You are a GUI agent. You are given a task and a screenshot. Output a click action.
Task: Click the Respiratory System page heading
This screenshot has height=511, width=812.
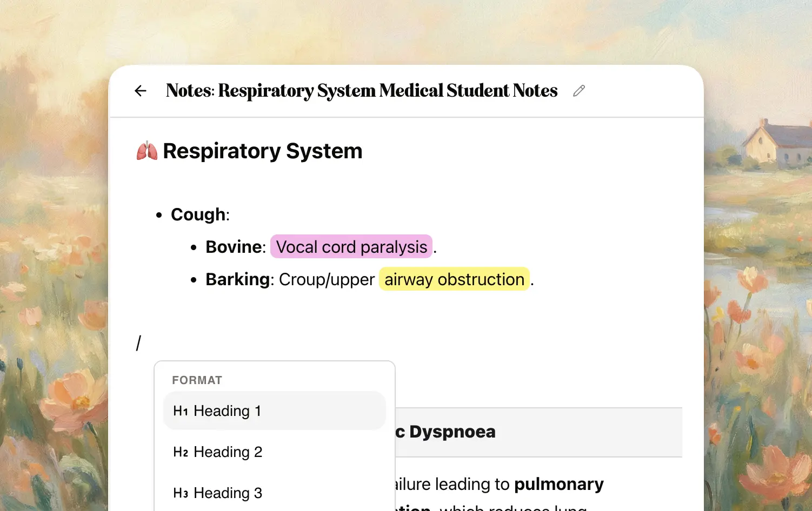click(x=262, y=151)
